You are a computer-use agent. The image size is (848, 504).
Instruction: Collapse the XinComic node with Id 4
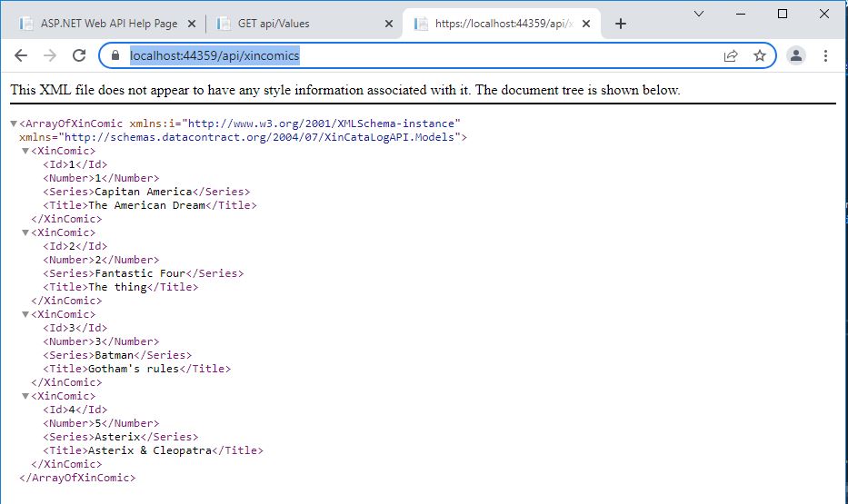point(25,396)
